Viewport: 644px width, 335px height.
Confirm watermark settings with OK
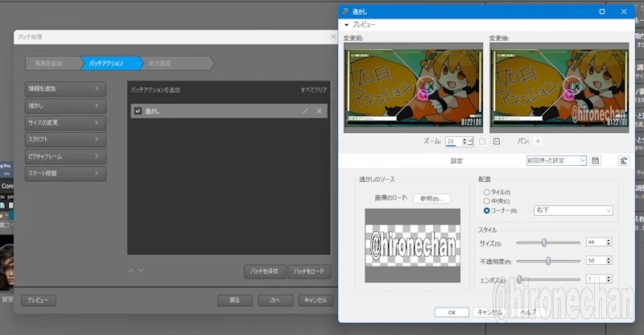(452, 312)
